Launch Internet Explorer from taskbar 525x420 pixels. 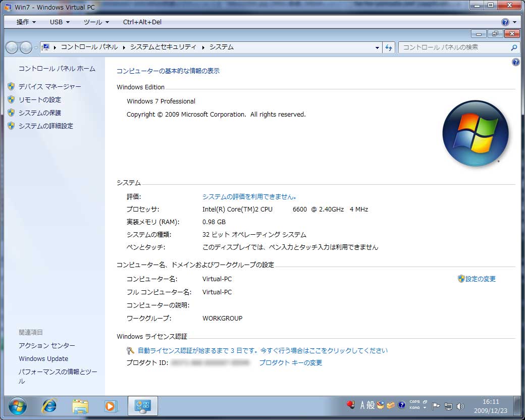[x=49, y=406]
